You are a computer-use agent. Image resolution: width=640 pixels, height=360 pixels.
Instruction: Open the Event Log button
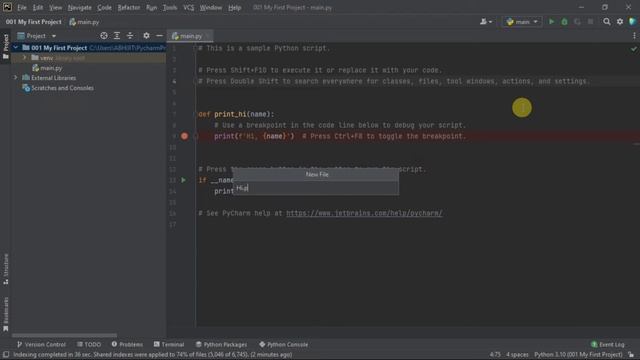[607, 344]
